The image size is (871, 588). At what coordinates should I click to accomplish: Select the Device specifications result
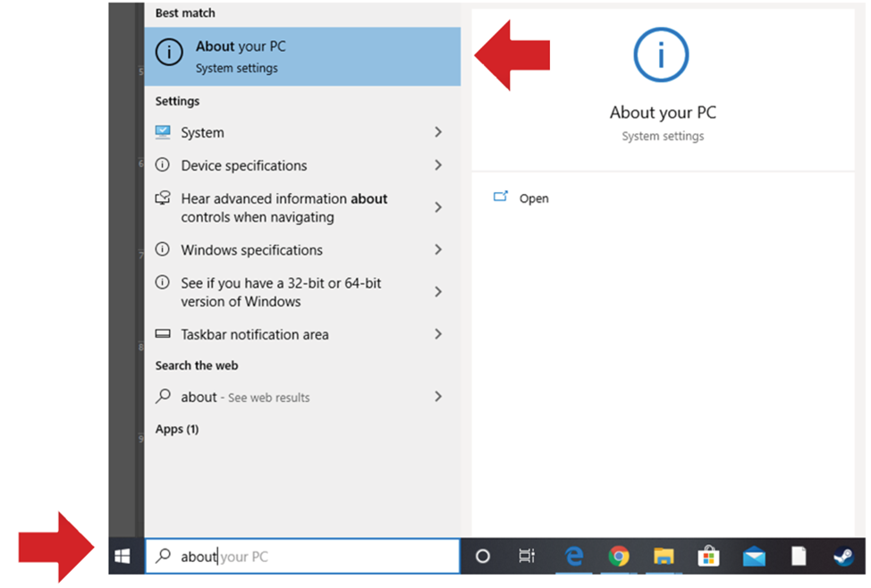point(303,165)
